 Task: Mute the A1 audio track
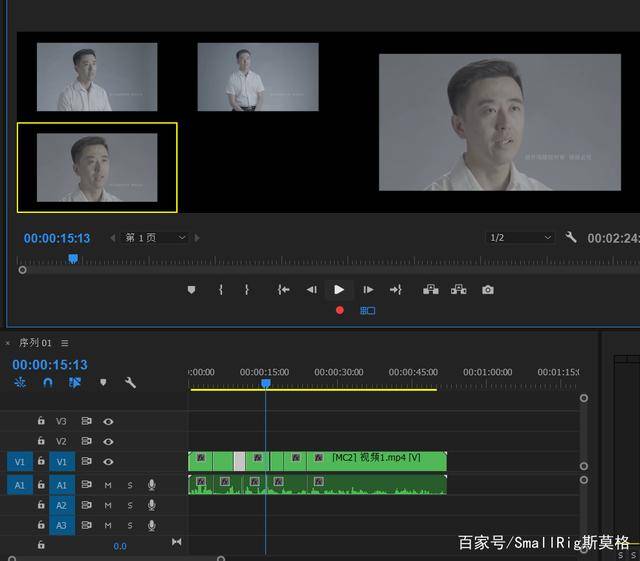[108, 485]
